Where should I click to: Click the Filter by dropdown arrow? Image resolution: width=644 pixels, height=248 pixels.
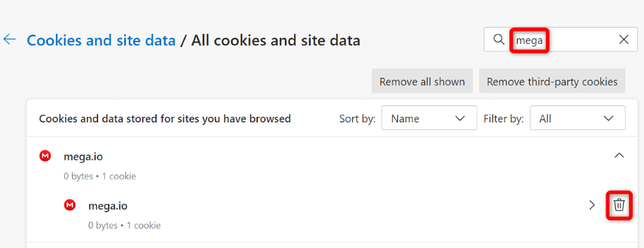[x=608, y=119]
